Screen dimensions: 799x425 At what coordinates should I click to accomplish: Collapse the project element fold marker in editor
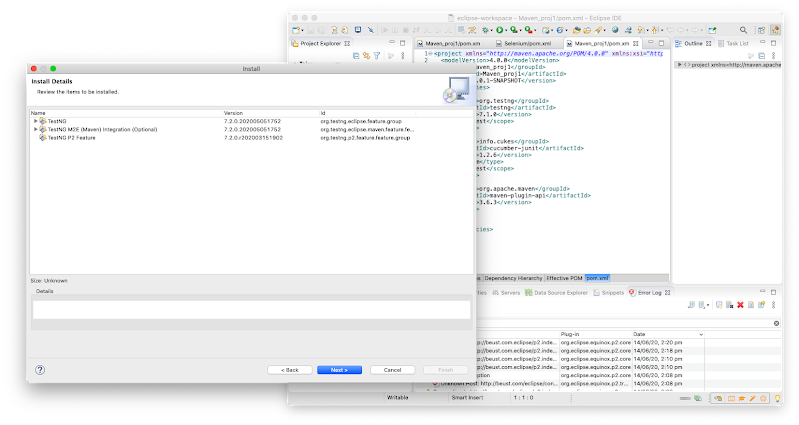coord(430,54)
